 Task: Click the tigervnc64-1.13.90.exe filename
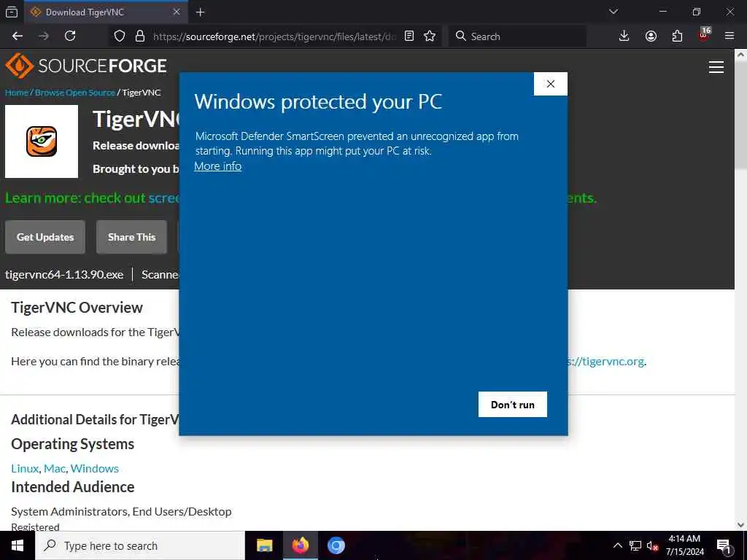64,275
